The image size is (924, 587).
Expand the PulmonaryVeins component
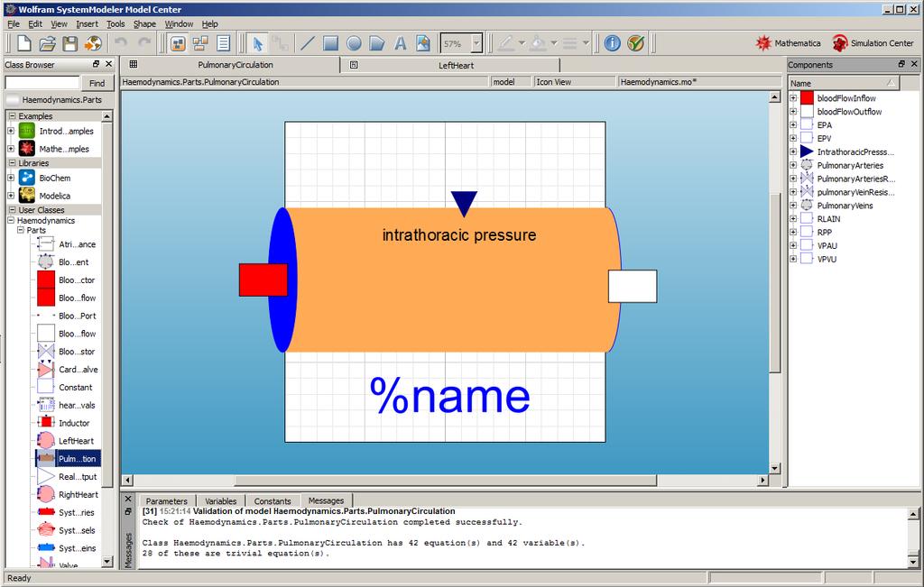(x=793, y=205)
